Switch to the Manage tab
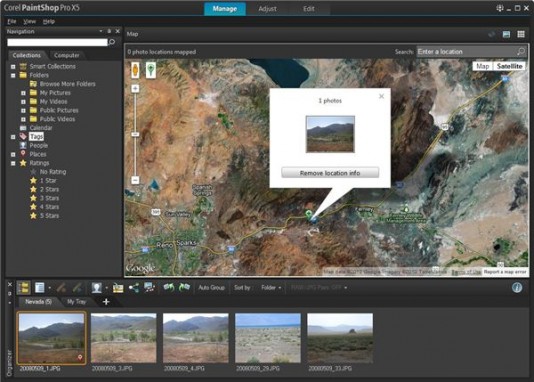The width and height of the screenshot is (534, 382). (225, 9)
